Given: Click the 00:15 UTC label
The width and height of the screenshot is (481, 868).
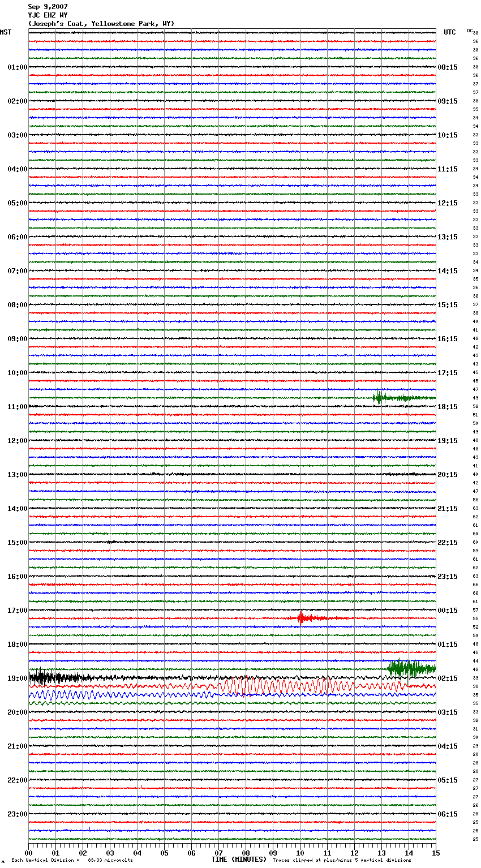Looking at the screenshot, I should 448,611.
